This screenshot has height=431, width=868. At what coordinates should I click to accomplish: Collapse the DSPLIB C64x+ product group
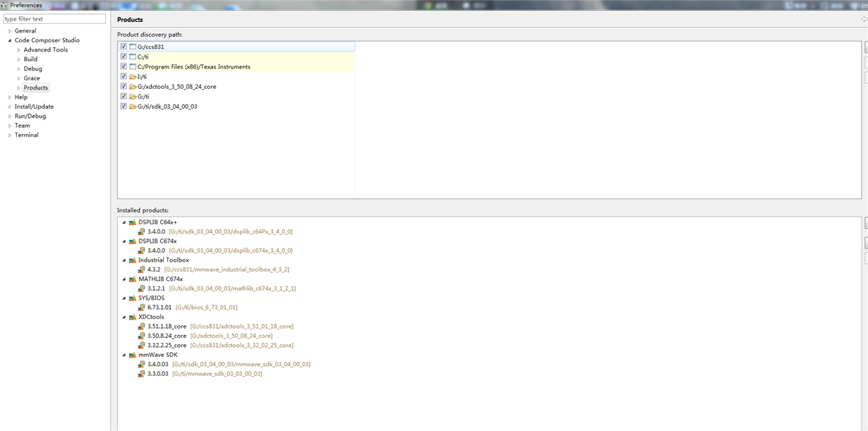[x=124, y=222]
